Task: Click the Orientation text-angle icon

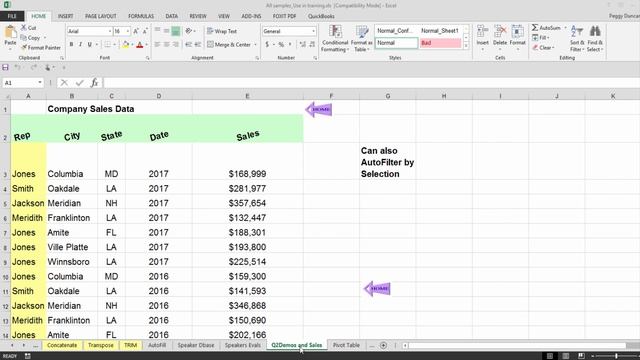Action: pyautogui.click(x=189, y=31)
